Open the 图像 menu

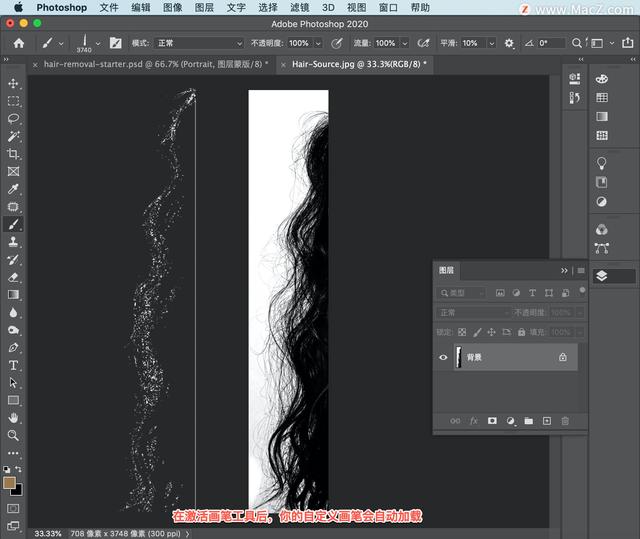click(173, 7)
